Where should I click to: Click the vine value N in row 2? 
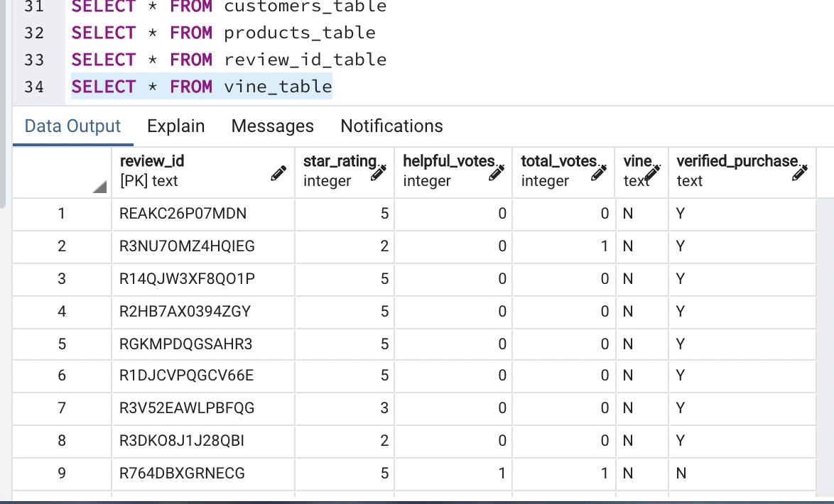(x=627, y=246)
